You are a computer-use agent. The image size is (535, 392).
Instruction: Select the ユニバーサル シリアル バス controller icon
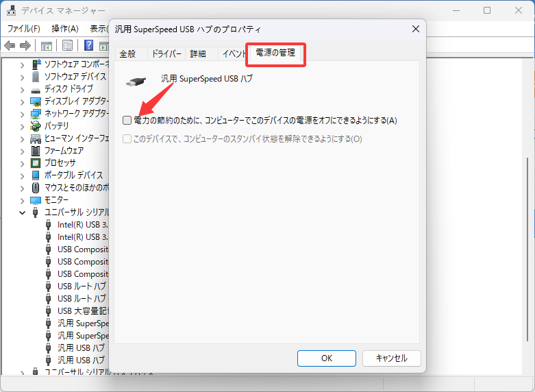click(35, 212)
